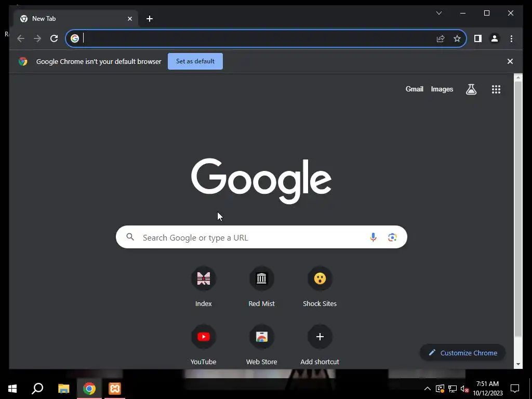This screenshot has height=399, width=532.
Task: Open the Windows Start menu
Action: (12, 389)
